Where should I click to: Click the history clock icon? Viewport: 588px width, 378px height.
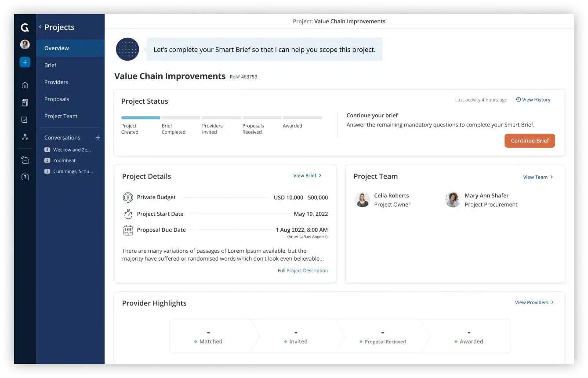[518, 100]
